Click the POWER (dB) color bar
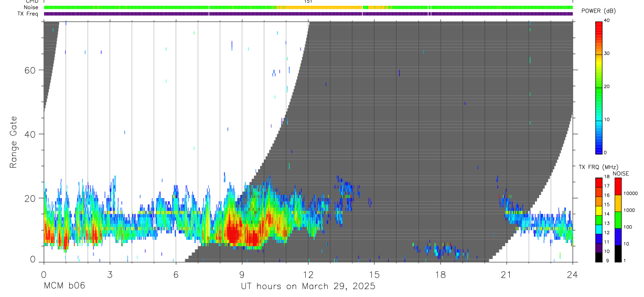The image size is (644, 297). 599,87
